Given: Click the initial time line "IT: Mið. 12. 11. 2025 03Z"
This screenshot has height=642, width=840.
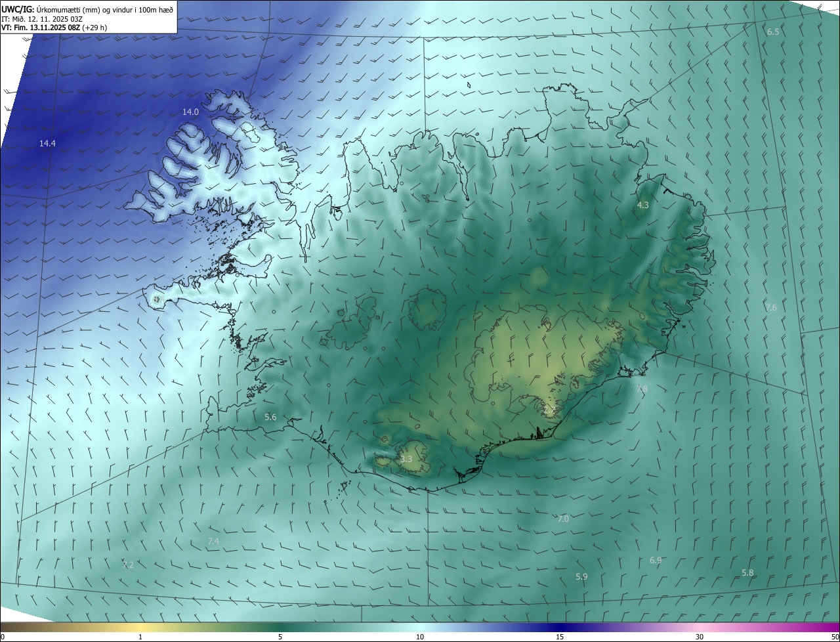Looking at the screenshot, I should point(42,18).
